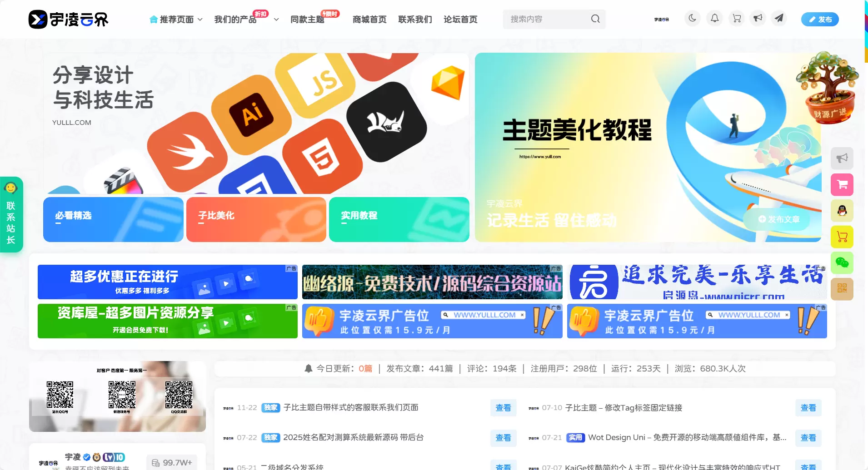The image size is (868, 470).
Task: Click the blue 发布 button
Action: 820,19
